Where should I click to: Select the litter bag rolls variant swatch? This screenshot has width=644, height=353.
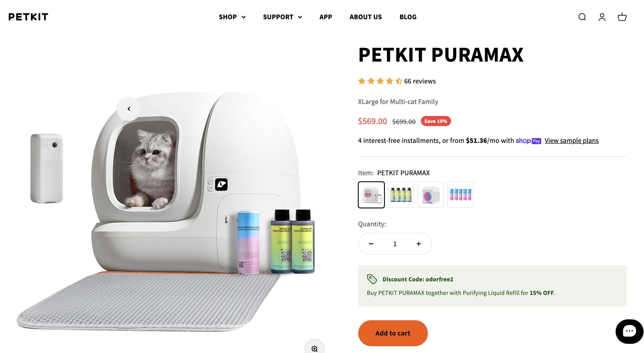coord(430,195)
